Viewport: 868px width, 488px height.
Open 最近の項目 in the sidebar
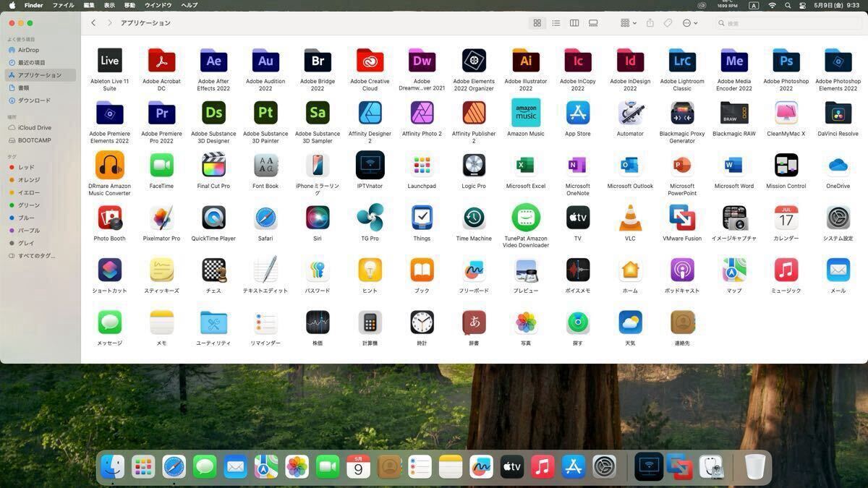pos(41,63)
